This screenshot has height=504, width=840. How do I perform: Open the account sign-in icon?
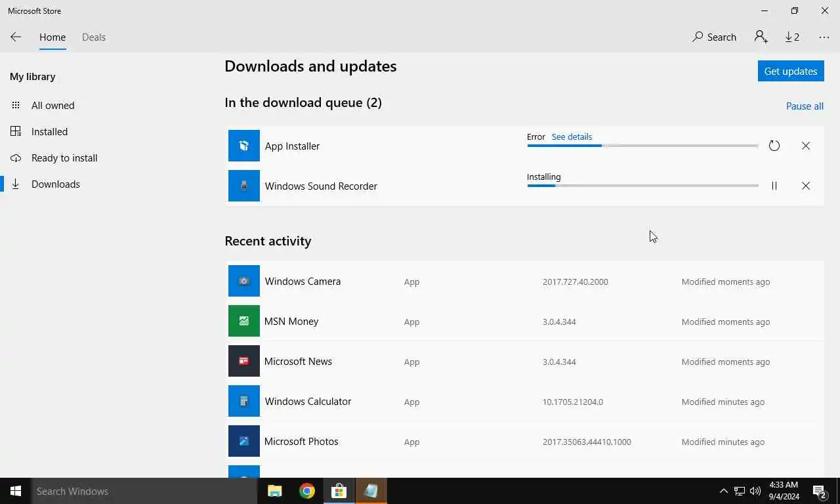(761, 37)
